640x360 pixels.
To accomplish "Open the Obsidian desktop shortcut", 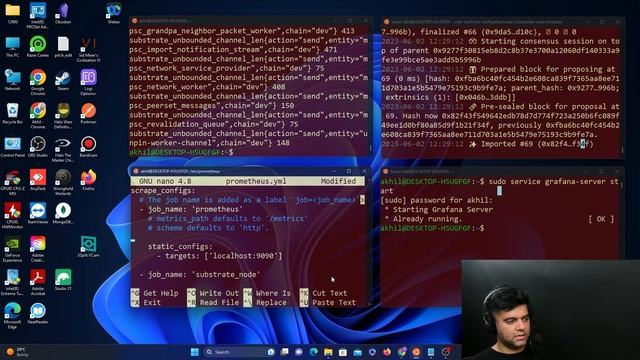I will tap(63, 13).
